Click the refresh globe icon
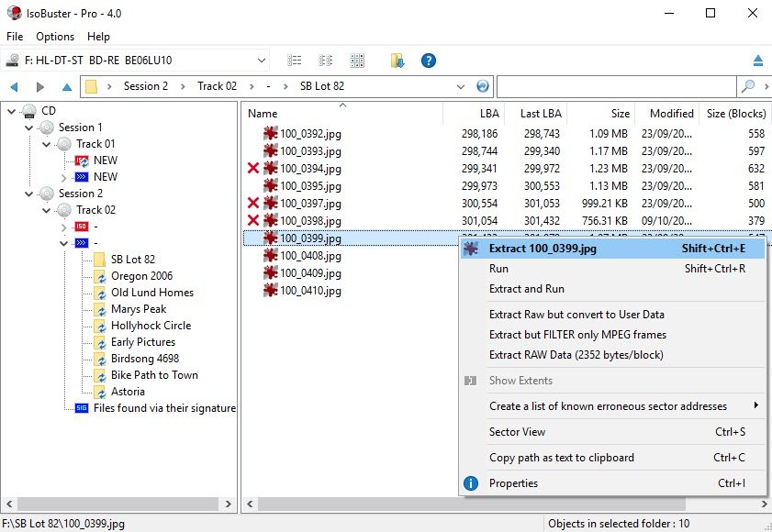Viewport: 772px width, 532px height. 483,86
